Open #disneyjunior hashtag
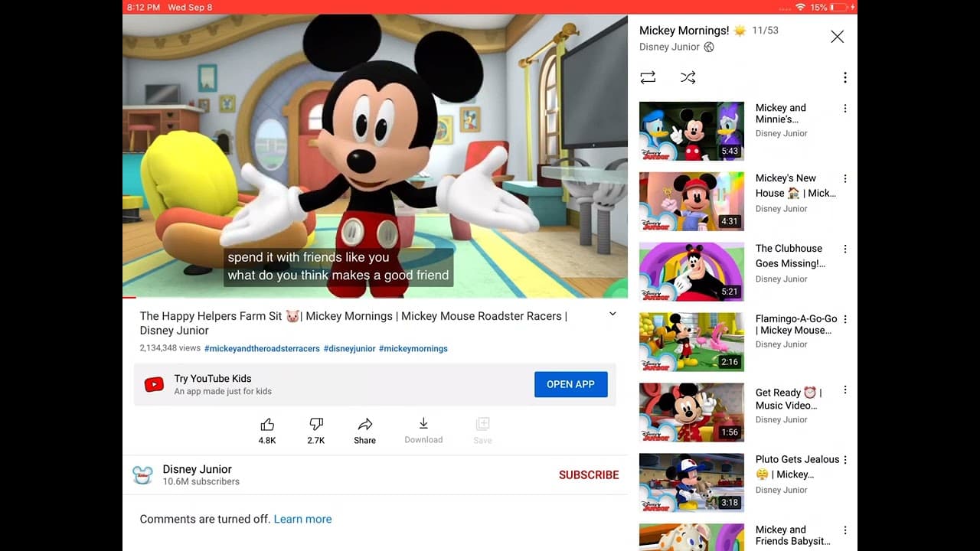This screenshot has width=980, height=551. pos(349,348)
